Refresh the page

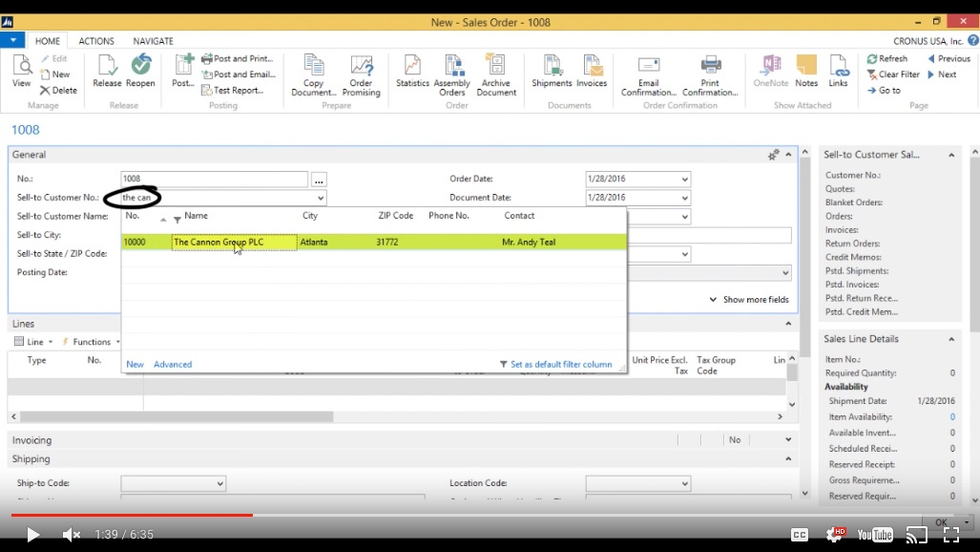coord(886,58)
